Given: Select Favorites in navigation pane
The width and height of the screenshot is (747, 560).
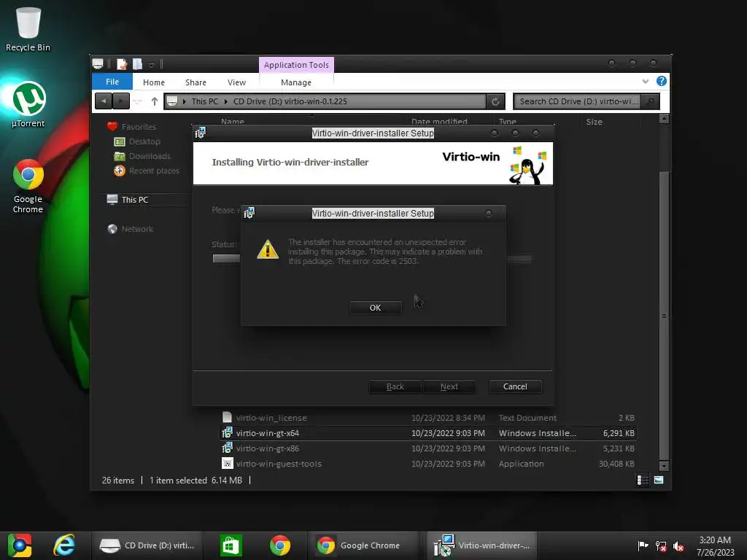Looking at the screenshot, I should click(138, 127).
